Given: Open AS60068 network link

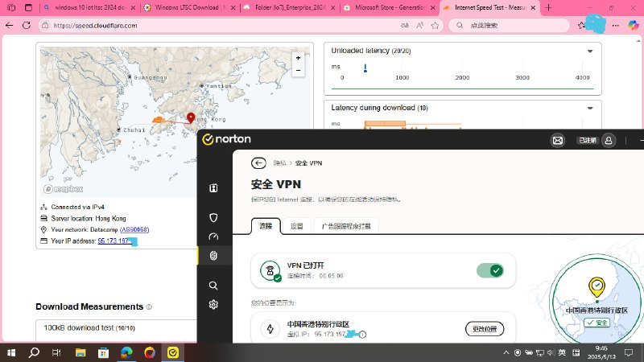Looking at the screenshot, I should coord(134,229).
